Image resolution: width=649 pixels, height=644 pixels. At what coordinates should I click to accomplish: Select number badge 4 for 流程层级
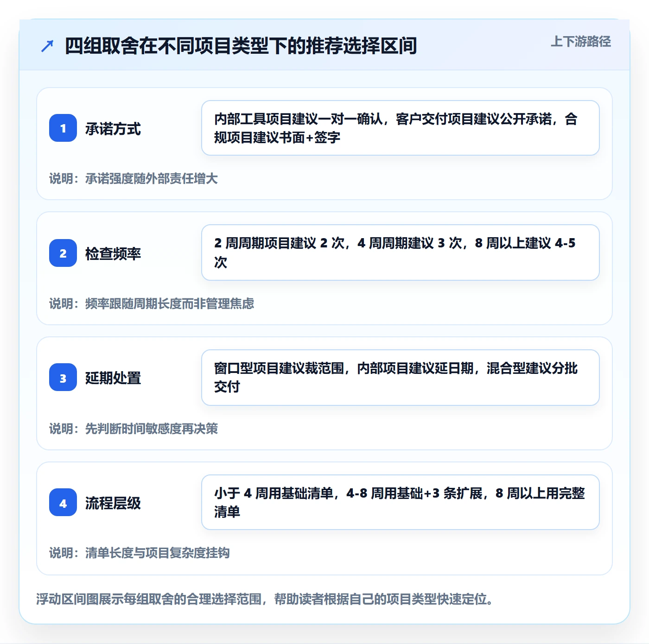(63, 503)
